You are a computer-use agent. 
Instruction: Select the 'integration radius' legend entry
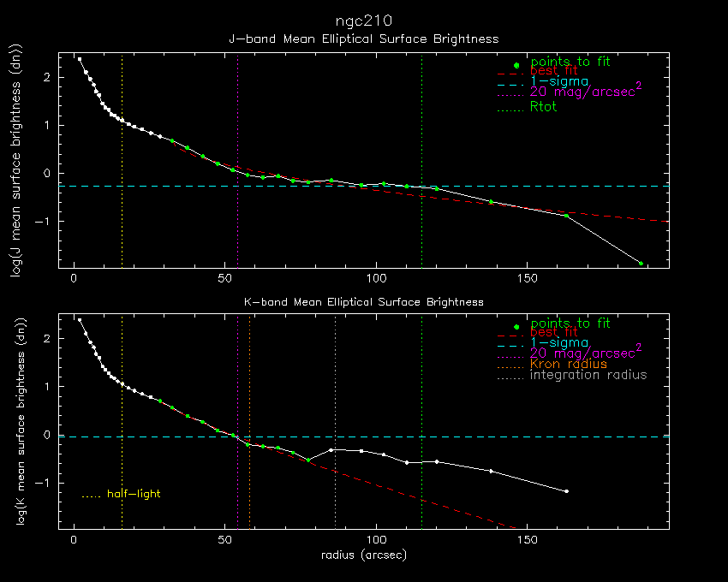[x=588, y=375]
